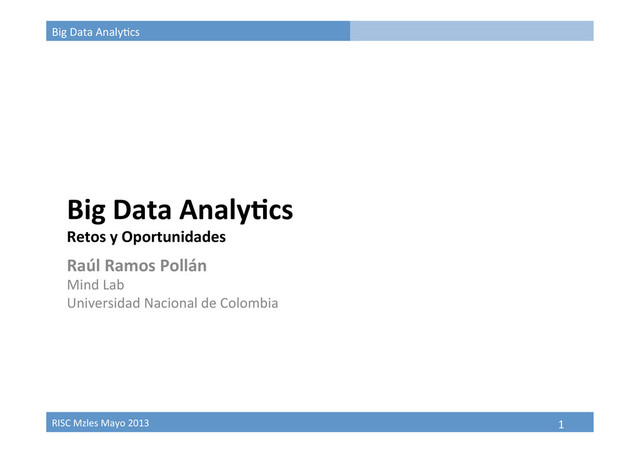
Task: Click the light blue header bar segment
Action: 470,32
